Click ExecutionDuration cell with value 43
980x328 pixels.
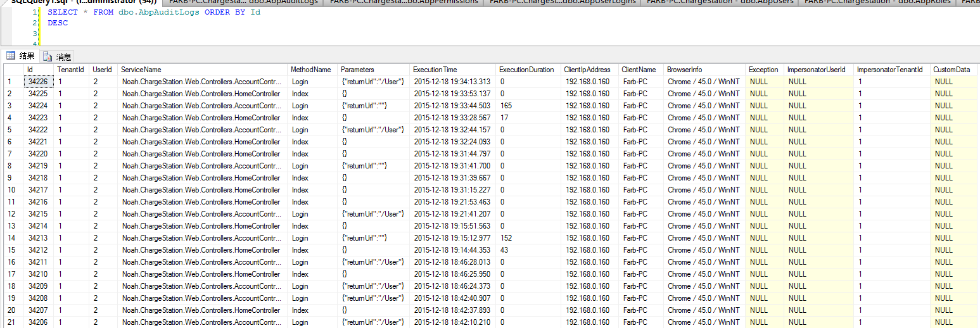click(529, 250)
